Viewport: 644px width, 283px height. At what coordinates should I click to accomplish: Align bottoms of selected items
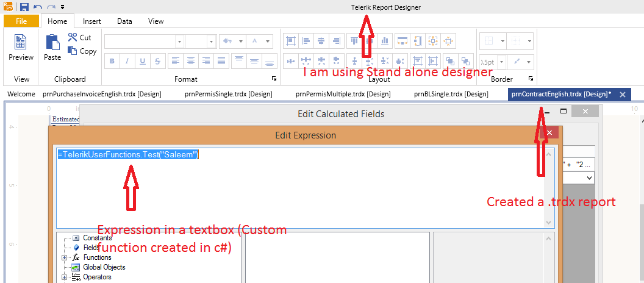385,40
